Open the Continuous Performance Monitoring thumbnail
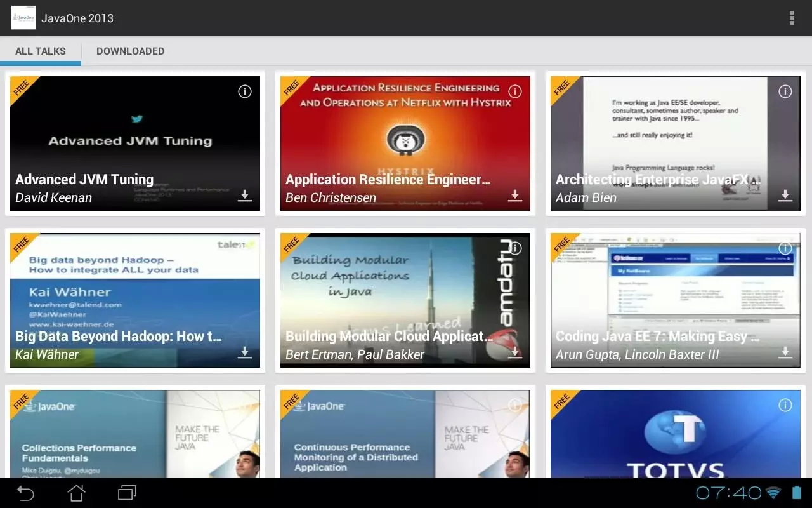The width and height of the screenshot is (812, 508). 405,434
